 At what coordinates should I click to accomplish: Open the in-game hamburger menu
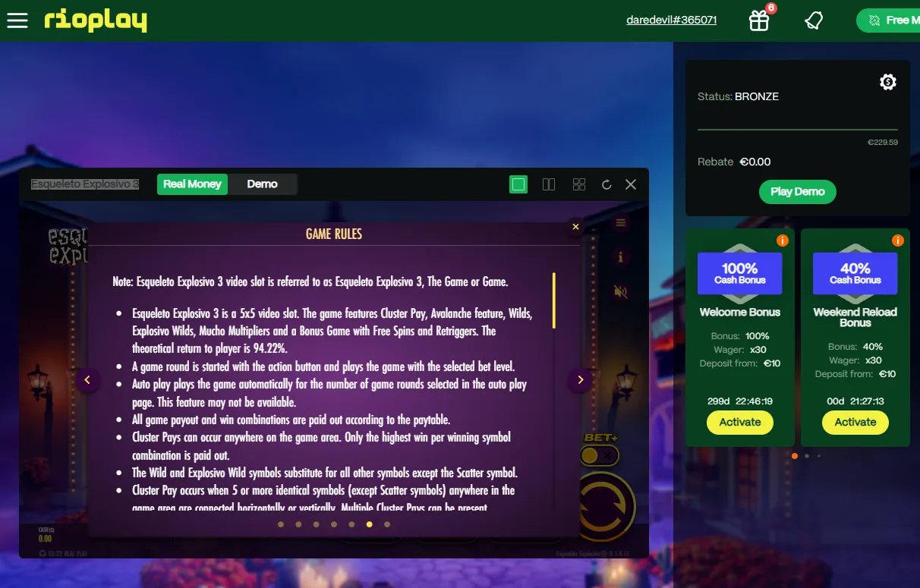pos(621,222)
